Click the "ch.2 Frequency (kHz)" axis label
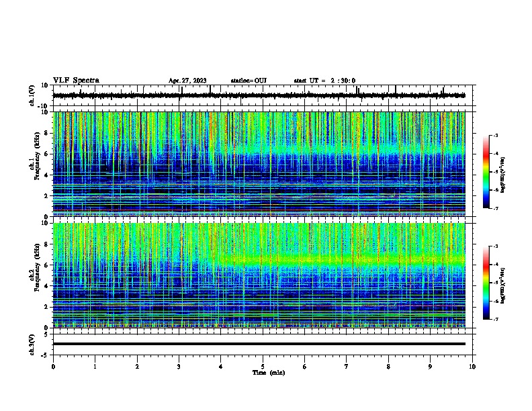This screenshot has width=532, height=411. [34, 267]
